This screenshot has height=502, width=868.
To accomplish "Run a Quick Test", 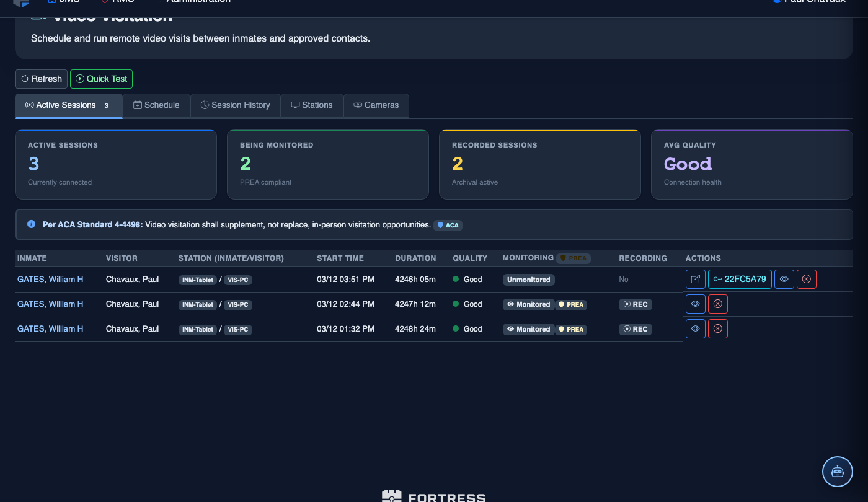I will tap(101, 79).
